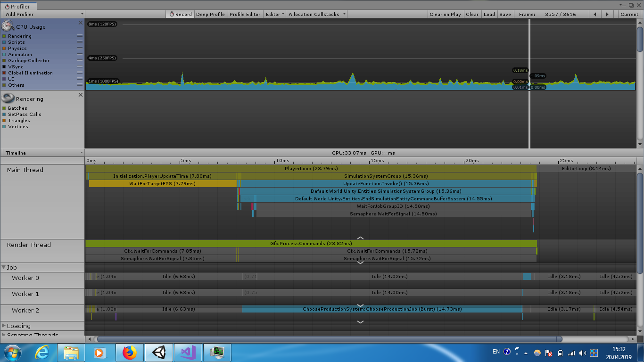The height and width of the screenshot is (362, 644).
Task: Click the selected frame marker in the CPU chart
Action: 529,84
